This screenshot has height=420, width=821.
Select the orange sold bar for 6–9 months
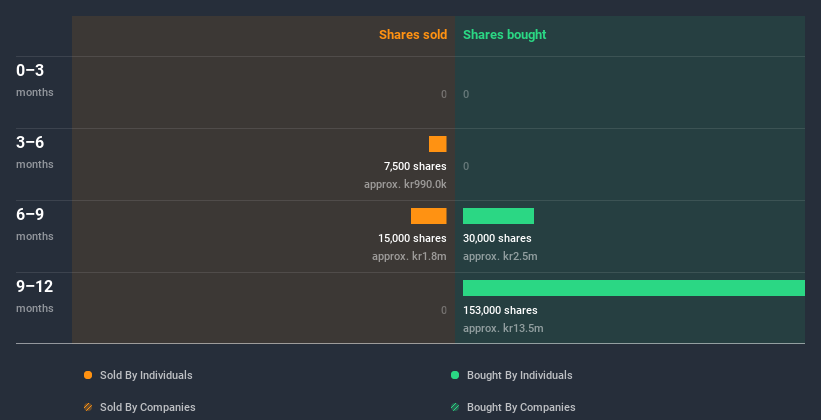coord(429,216)
